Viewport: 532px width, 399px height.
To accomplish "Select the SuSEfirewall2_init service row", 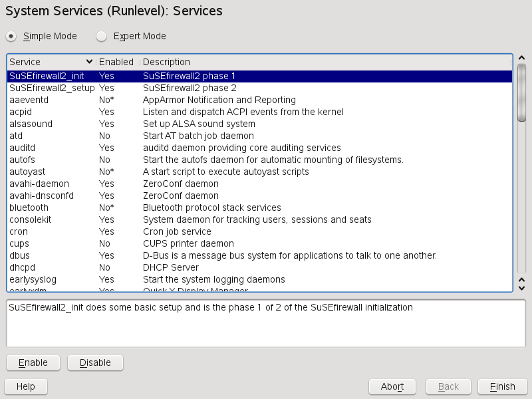I will click(x=259, y=76).
